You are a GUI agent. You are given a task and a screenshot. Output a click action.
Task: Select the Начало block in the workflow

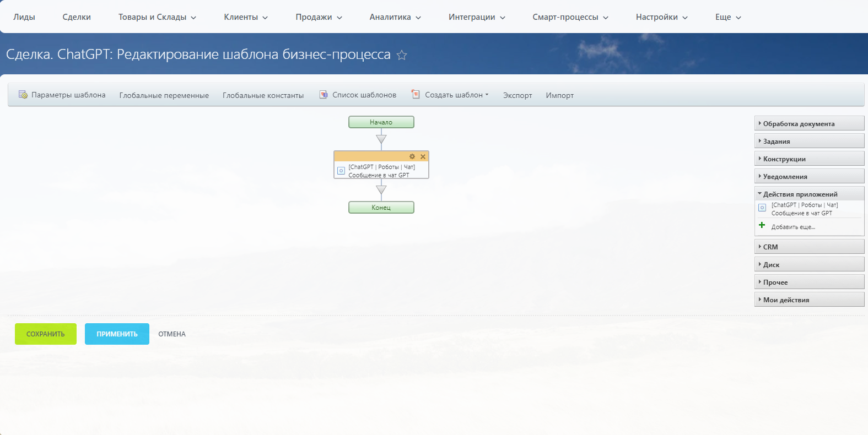381,122
